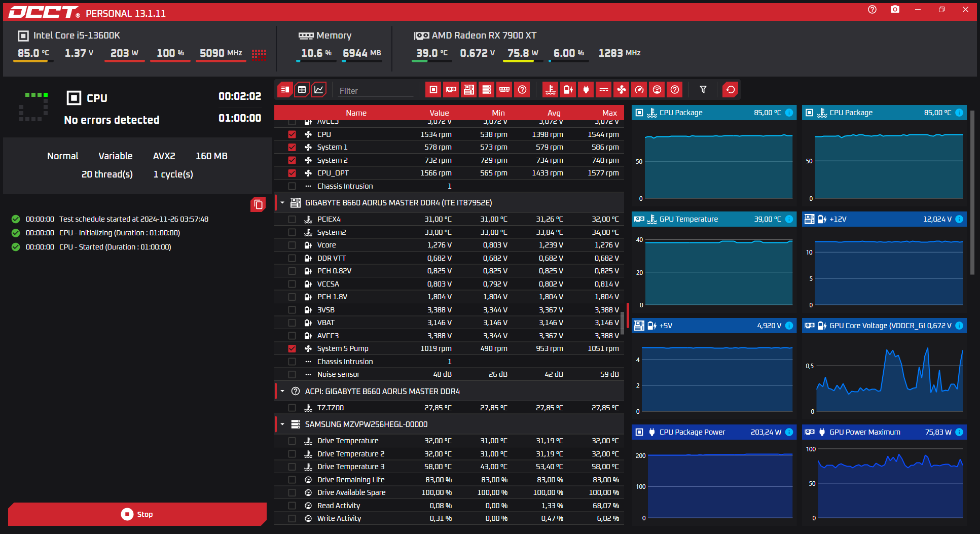Filter sensors by CPU device icon
This screenshot has height=534, width=980.
pyautogui.click(x=433, y=90)
